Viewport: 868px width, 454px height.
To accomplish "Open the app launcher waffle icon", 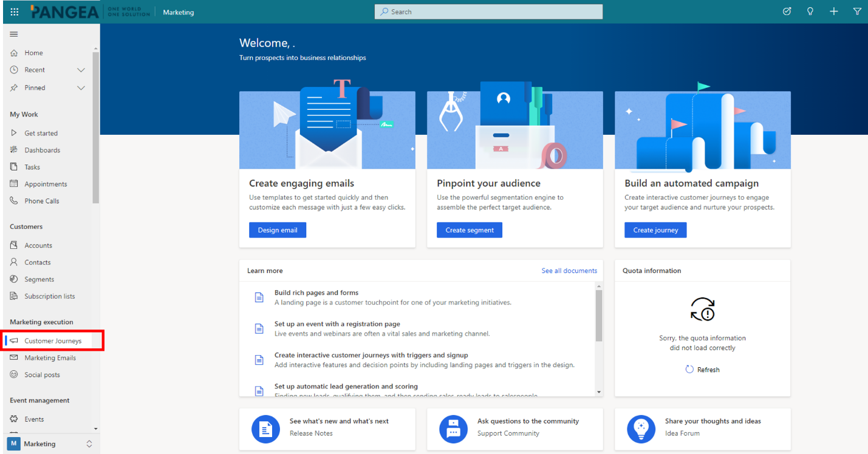I will 13,11.
